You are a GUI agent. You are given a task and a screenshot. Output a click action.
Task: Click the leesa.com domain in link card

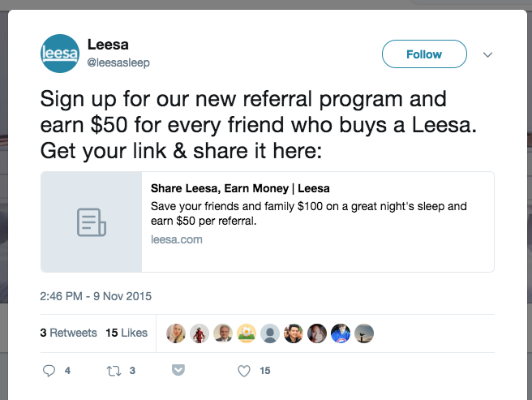[177, 239]
